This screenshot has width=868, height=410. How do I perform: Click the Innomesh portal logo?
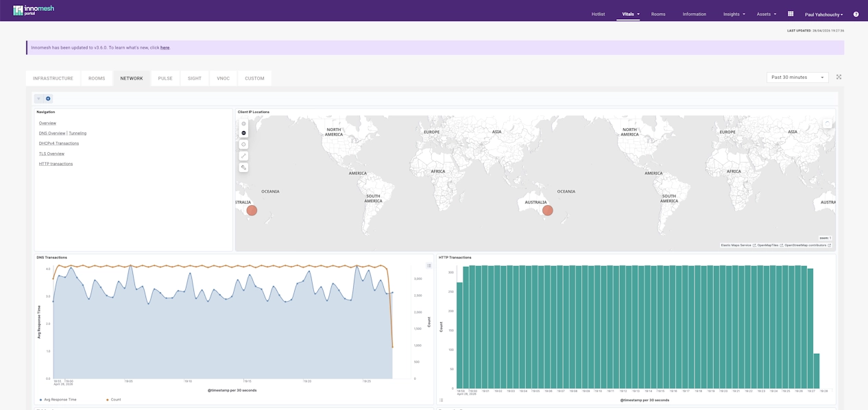[34, 10]
